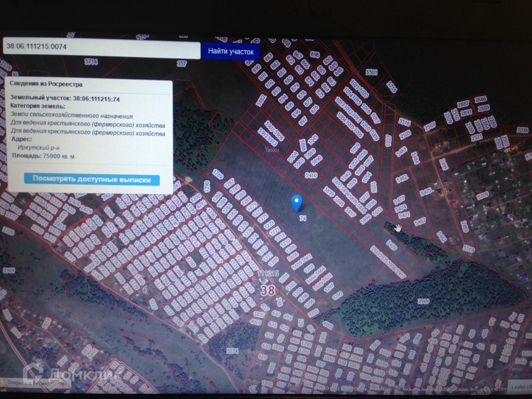The height and width of the screenshot is (399, 532).
Task: Click parcel label 5473 on the map
Action: tap(426, 192)
